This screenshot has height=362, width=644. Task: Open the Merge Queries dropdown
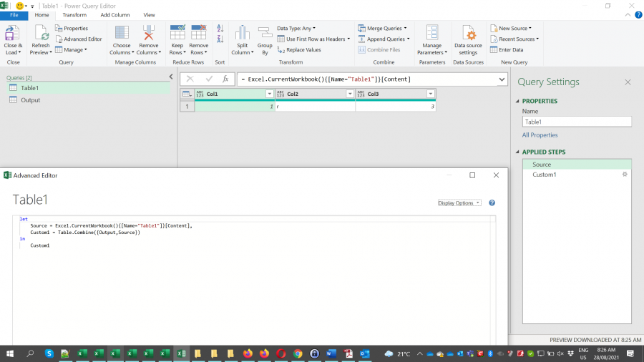pyautogui.click(x=382, y=29)
